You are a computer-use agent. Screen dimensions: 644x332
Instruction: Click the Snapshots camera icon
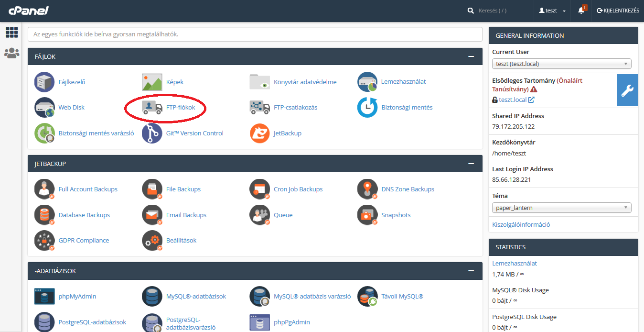(x=367, y=215)
